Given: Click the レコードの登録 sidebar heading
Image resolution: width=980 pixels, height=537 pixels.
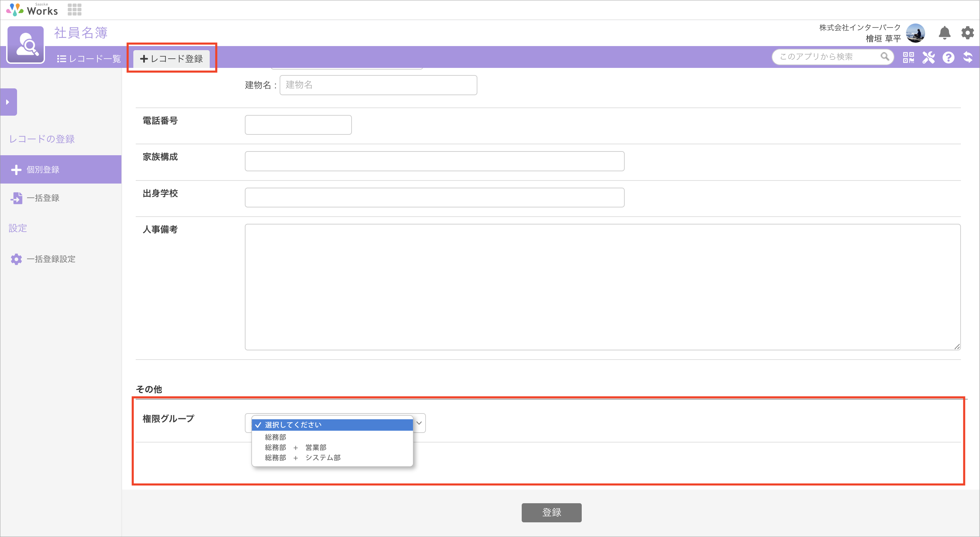Looking at the screenshot, I should 42,139.
